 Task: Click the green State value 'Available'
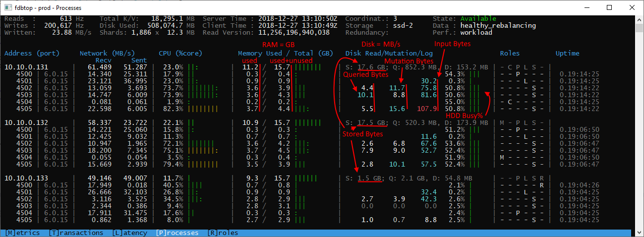(478, 19)
